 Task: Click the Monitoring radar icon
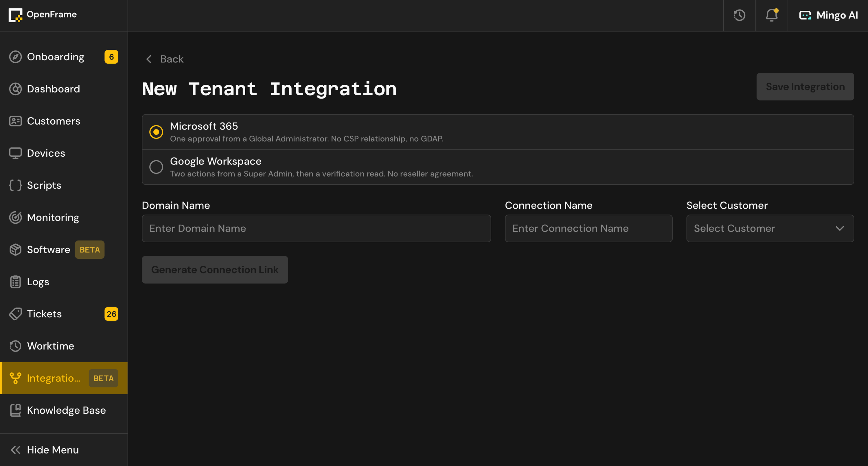click(x=16, y=217)
